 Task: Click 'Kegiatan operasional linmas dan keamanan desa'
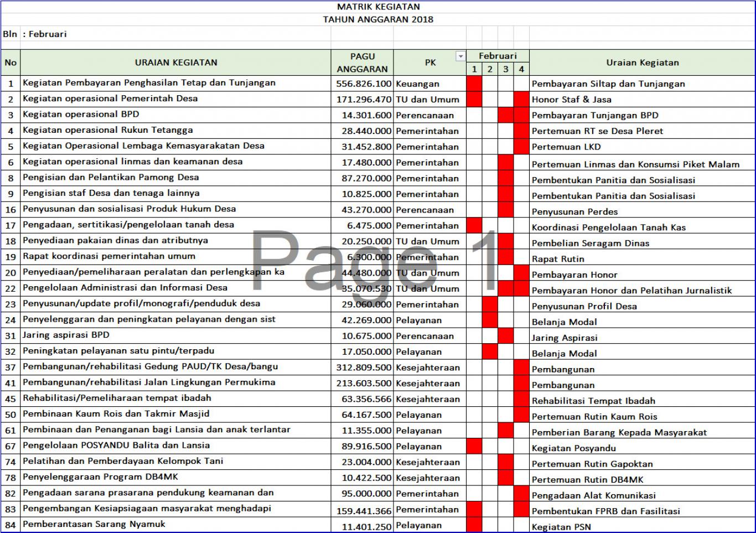point(176,162)
